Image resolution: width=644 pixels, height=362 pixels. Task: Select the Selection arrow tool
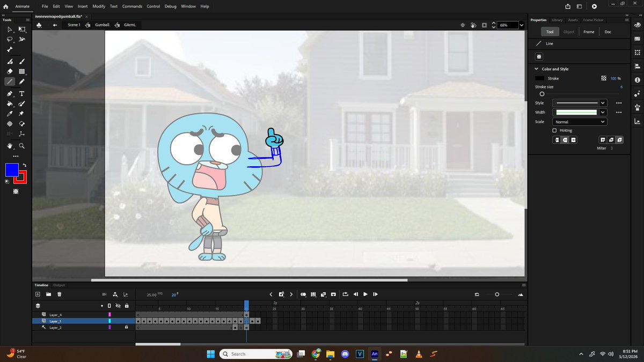click(x=10, y=29)
